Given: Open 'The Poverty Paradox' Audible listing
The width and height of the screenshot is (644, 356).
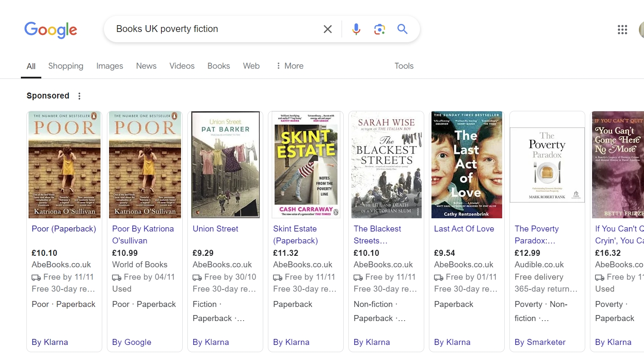Looking at the screenshot, I should pyautogui.click(x=536, y=234).
